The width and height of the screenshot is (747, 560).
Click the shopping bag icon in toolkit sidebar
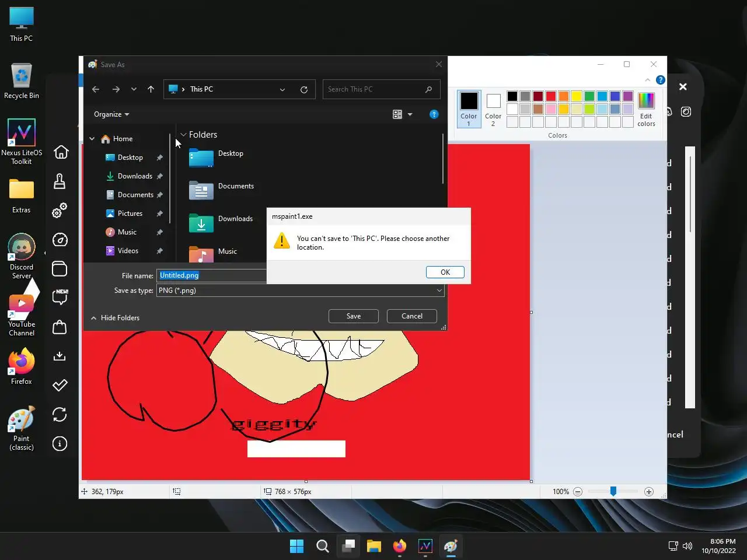(x=60, y=327)
